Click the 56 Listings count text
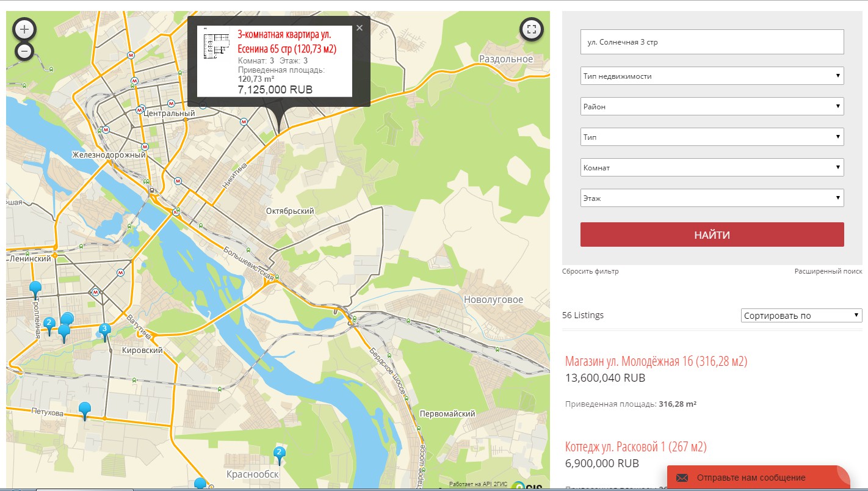The width and height of the screenshot is (868, 491). click(583, 315)
